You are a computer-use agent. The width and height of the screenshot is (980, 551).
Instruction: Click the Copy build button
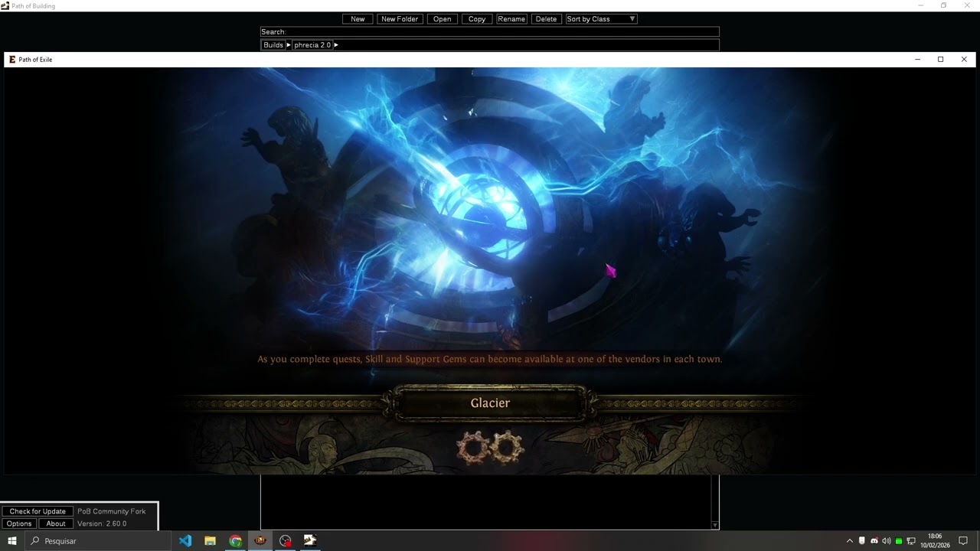coord(477,19)
